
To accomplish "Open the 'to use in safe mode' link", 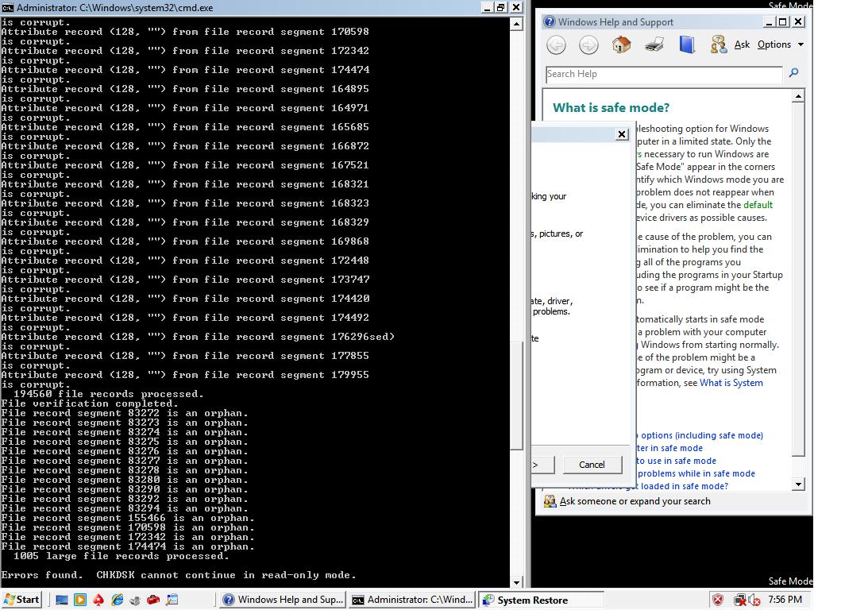I will point(676,461).
